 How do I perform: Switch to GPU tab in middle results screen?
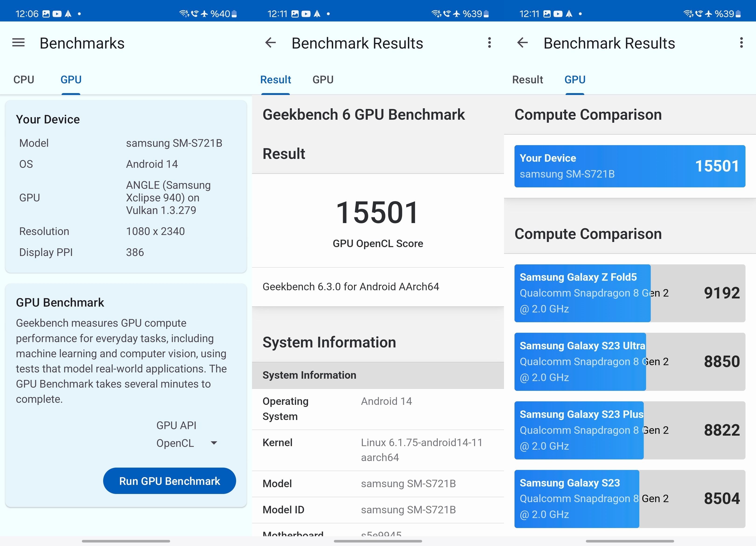coord(323,80)
